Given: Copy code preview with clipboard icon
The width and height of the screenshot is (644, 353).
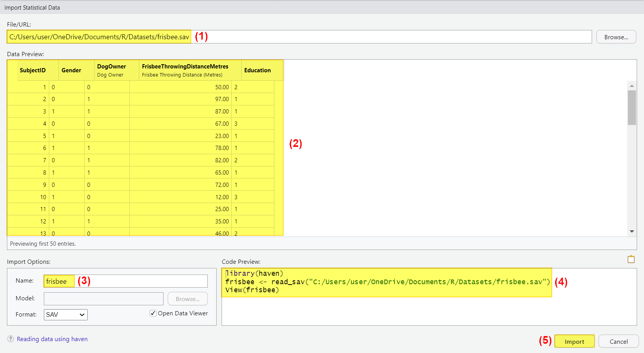Looking at the screenshot, I should pos(631,259).
